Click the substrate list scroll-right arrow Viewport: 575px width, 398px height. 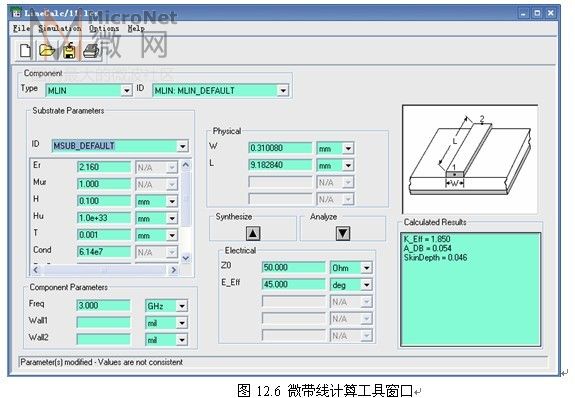point(173,270)
